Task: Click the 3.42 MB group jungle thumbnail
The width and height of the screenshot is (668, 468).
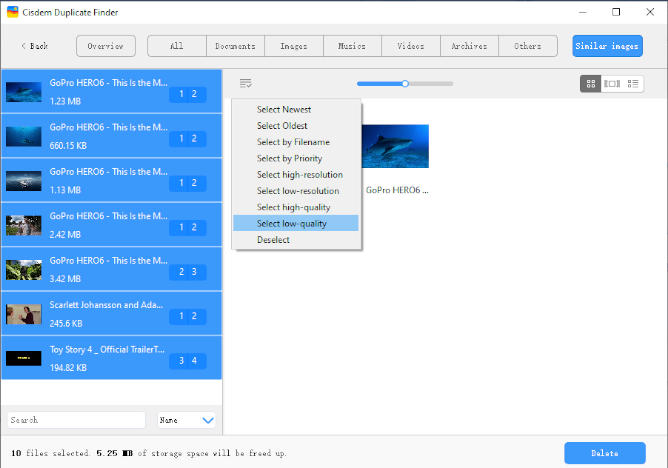Action: tap(24, 270)
